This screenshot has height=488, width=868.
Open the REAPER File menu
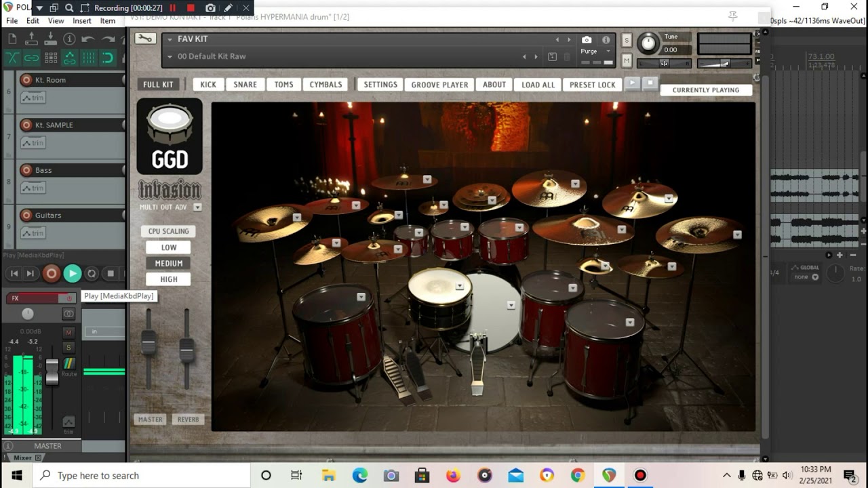coord(12,21)
